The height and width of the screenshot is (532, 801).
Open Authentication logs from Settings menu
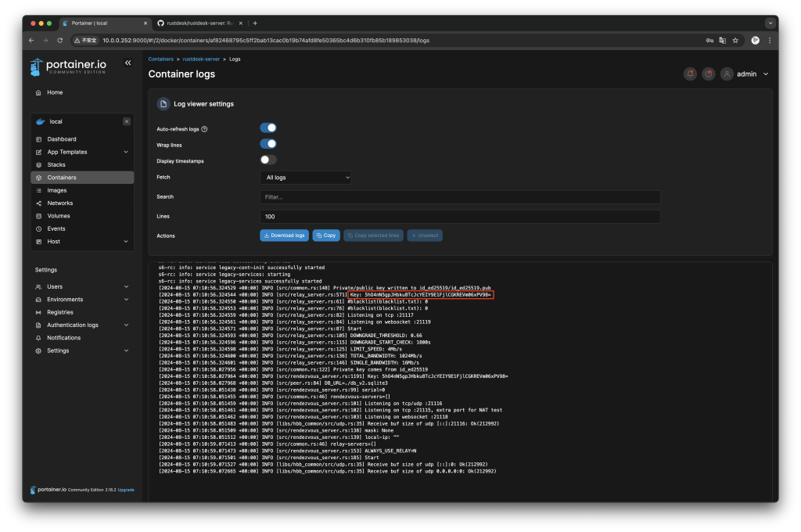click(74, 325)
